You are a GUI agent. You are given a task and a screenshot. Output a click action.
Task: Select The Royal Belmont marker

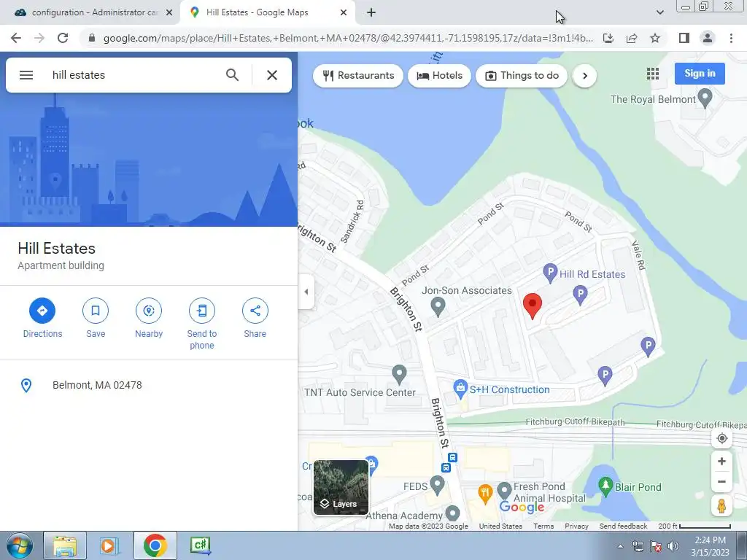click(x=705, y=98)
